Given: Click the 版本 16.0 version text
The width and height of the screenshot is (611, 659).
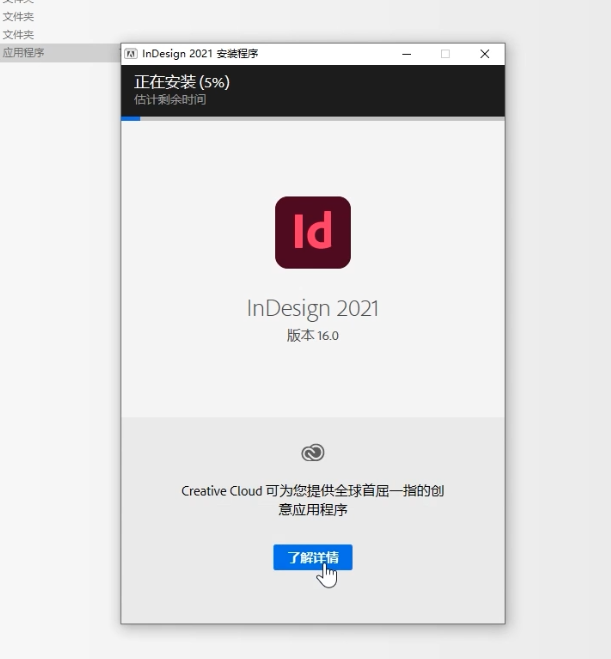Looking at the screenshot, I should (x=313, y=335).
